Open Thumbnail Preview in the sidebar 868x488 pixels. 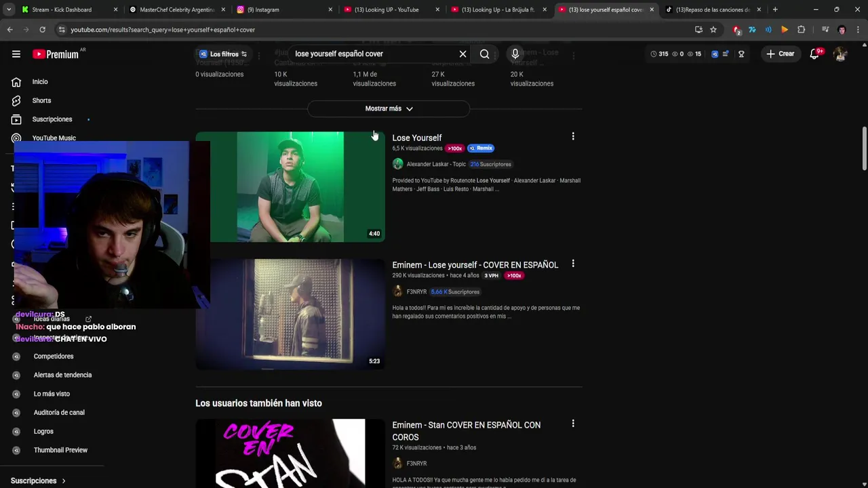click(x=60, y=450)
